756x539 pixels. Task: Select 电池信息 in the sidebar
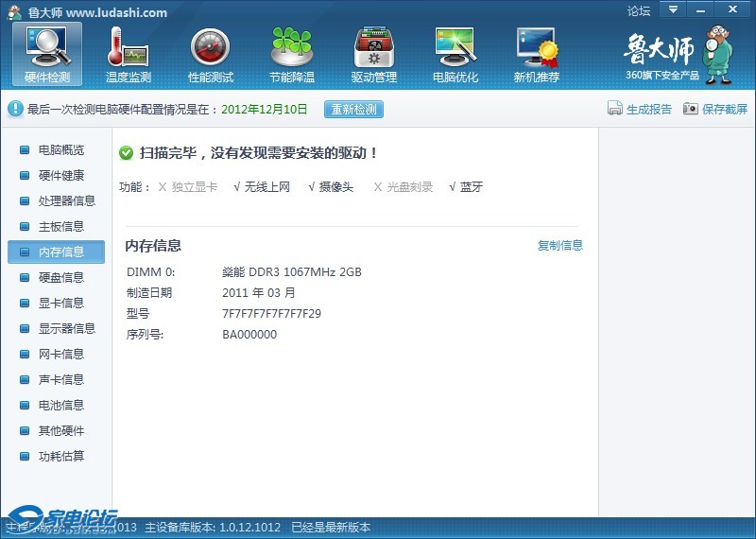(x=60, y=406)
